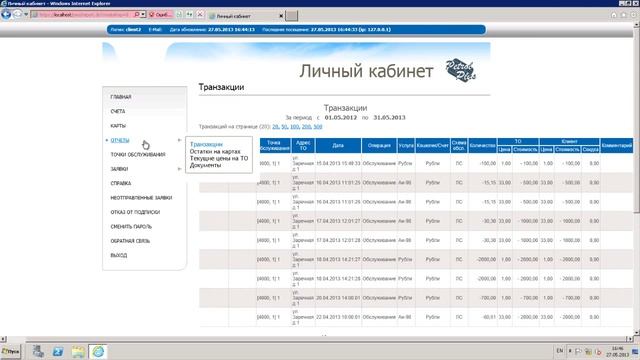Expand the address bar autocomplete dropdown
The height and width of the screenshot is (360, 640).
click(x=143, y=15)
